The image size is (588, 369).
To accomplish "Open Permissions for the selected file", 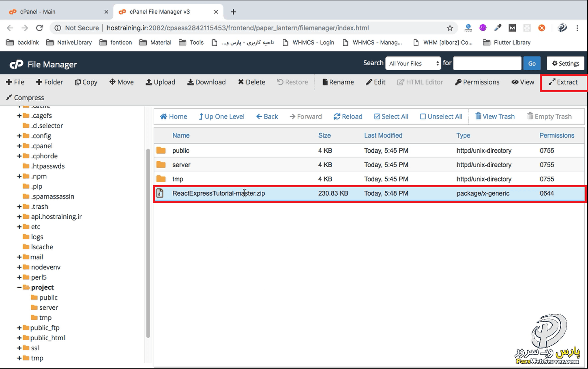I will (x=477, y=82).
